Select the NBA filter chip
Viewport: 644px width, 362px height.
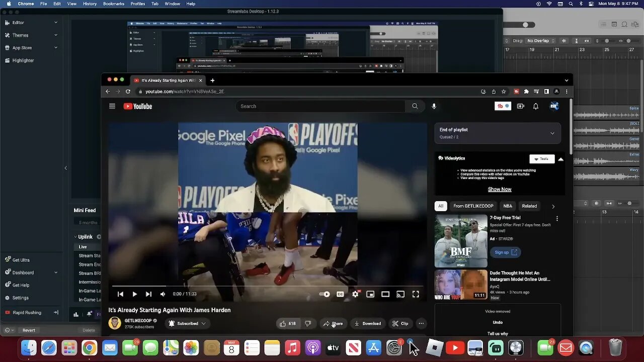[508, 206]
